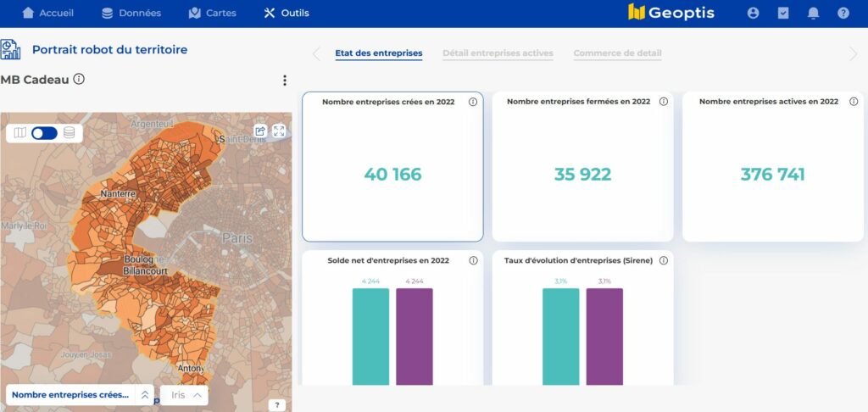
Task: Show info for Taux d'évolution d'entreprises
Action: coord(663,260)
